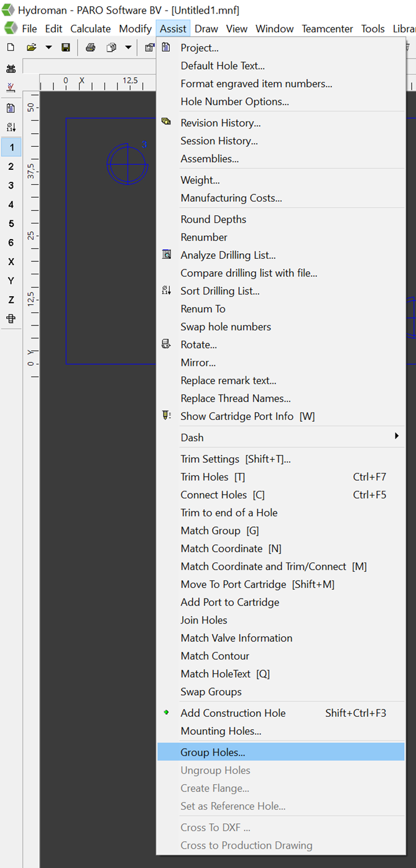Print using the printer toolbar icon

click(91, 47)
